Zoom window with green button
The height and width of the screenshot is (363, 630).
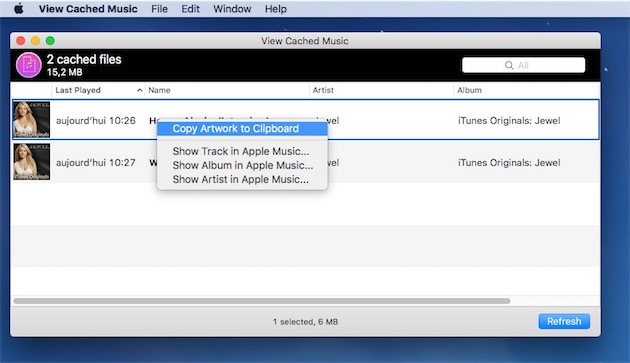pos(50,41)
